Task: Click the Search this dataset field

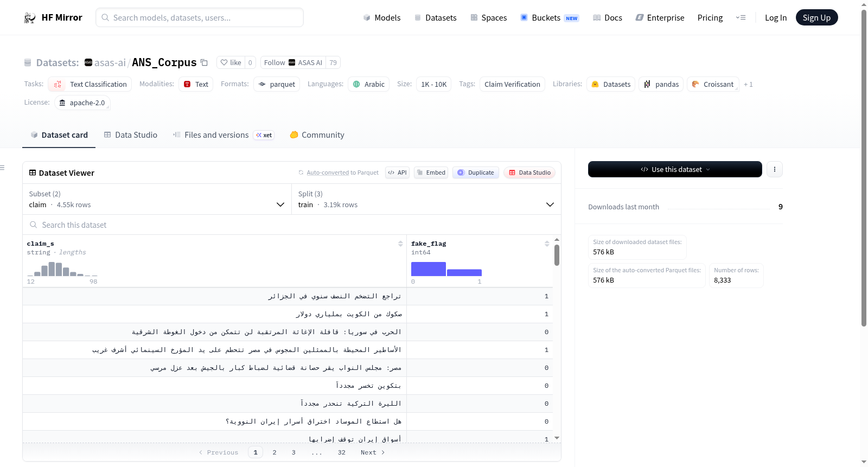Action: [292, 225]
